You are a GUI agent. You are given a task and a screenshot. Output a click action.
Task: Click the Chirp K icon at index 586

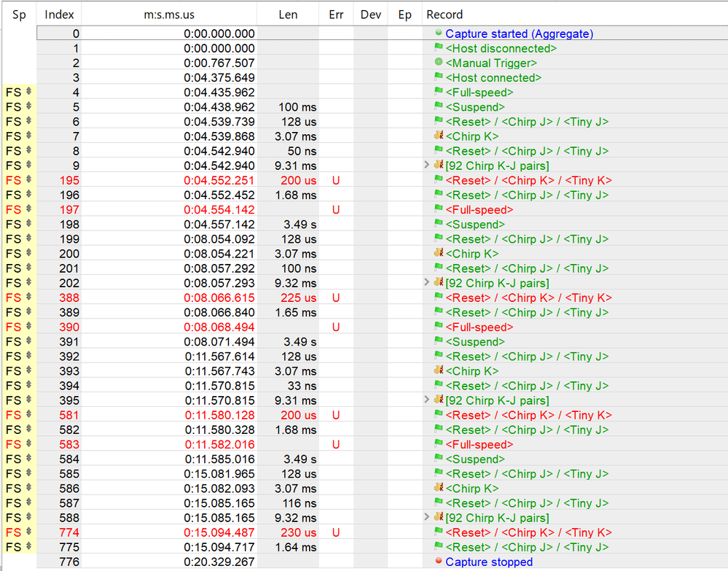click(x=439, y=487)
